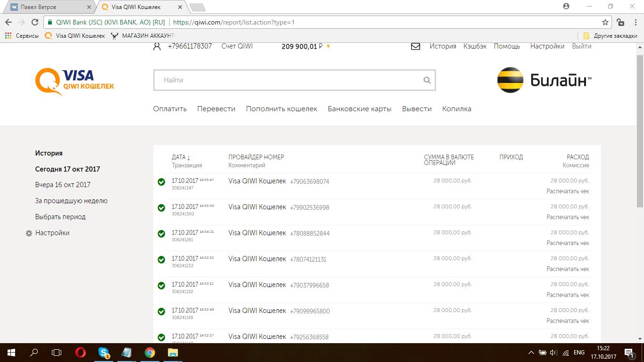The height and width of the screenshot is (362, 644).
Task: Click the Билайн banner logo
Action: (545, 80)
